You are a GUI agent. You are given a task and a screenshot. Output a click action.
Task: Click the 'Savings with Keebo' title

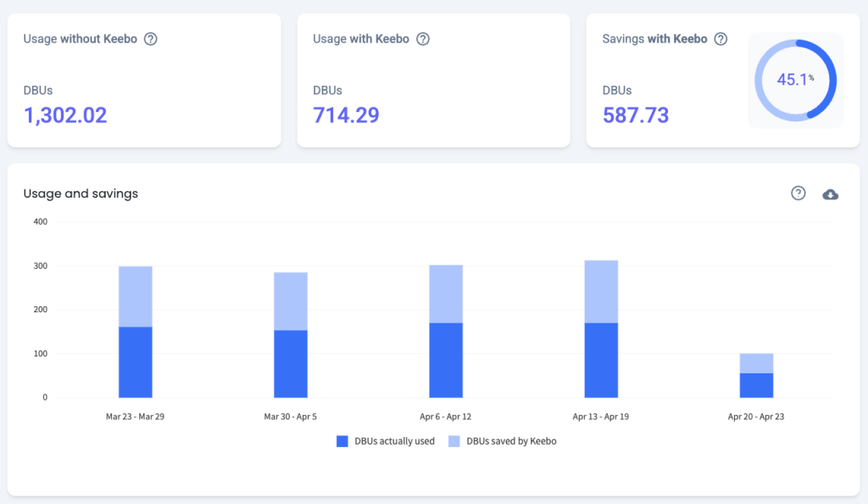(x=655, y=39)
